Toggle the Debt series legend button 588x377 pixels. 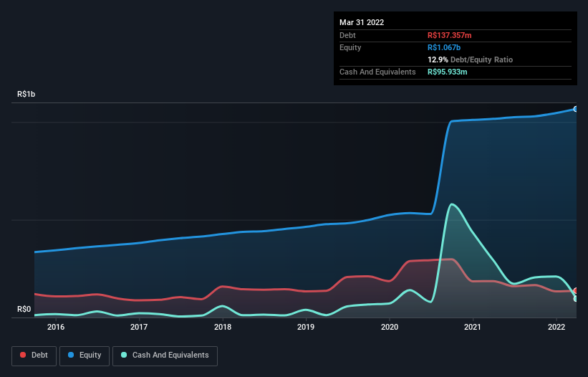34,355
